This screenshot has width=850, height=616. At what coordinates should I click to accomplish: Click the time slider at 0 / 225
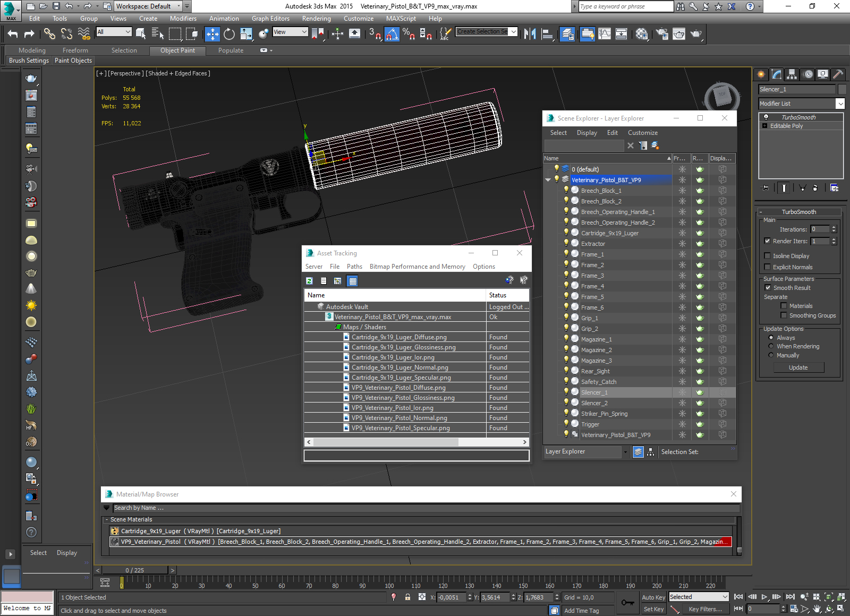click(x=134, y=570)
